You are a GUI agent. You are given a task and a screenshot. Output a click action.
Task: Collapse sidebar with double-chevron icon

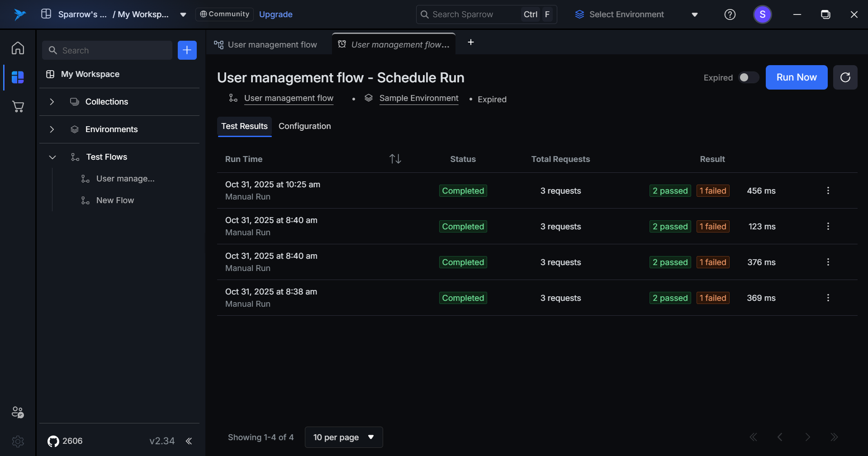click(189, 441)
